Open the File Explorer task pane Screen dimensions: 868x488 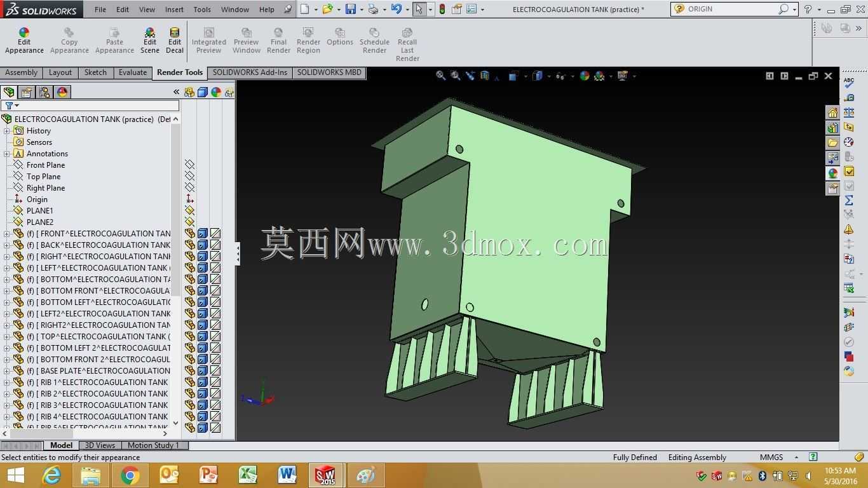(832, 143)
